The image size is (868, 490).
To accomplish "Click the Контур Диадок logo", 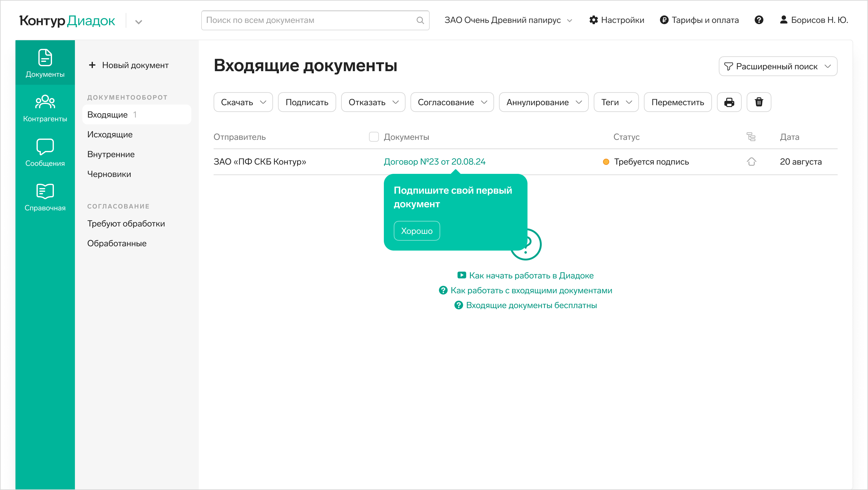I will point(67,20).
